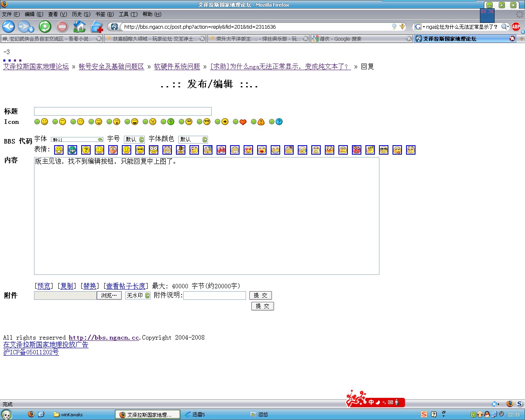Screen dimensions: 525x420
Task: Click the question mark help icon on the taskbar
Action: (x=434, y=414)
